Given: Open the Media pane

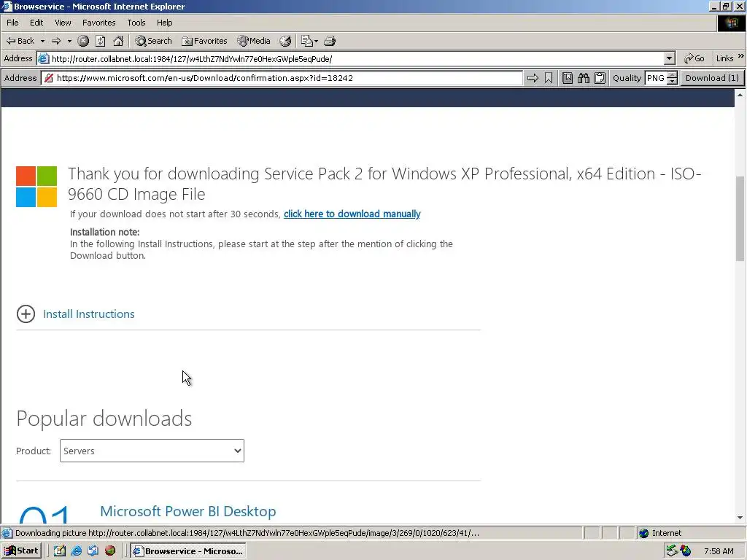Looking at the screenshot, I should 254,41.
